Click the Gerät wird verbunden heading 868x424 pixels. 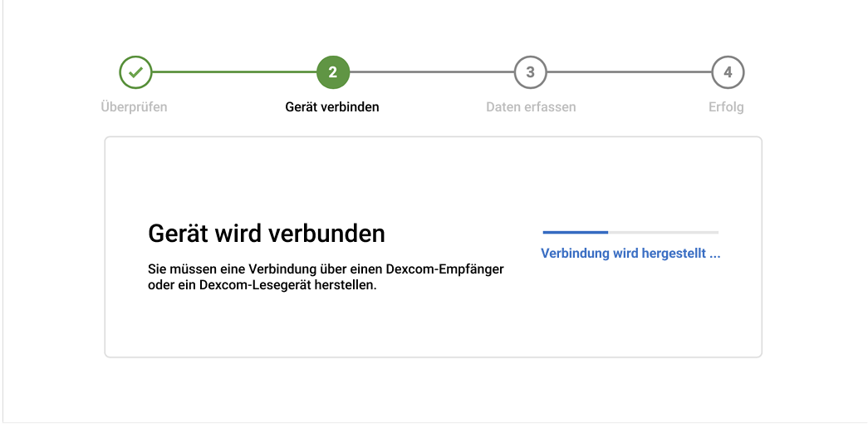(x=266, y=234)
